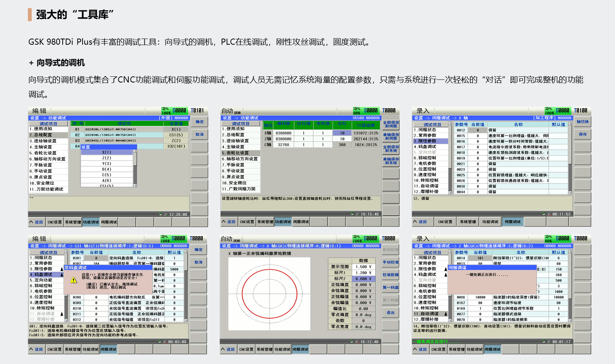Click the 标尺2 value field showing 0.600 V
Viewport: 615px width, 364px height.
click(363, 279)
